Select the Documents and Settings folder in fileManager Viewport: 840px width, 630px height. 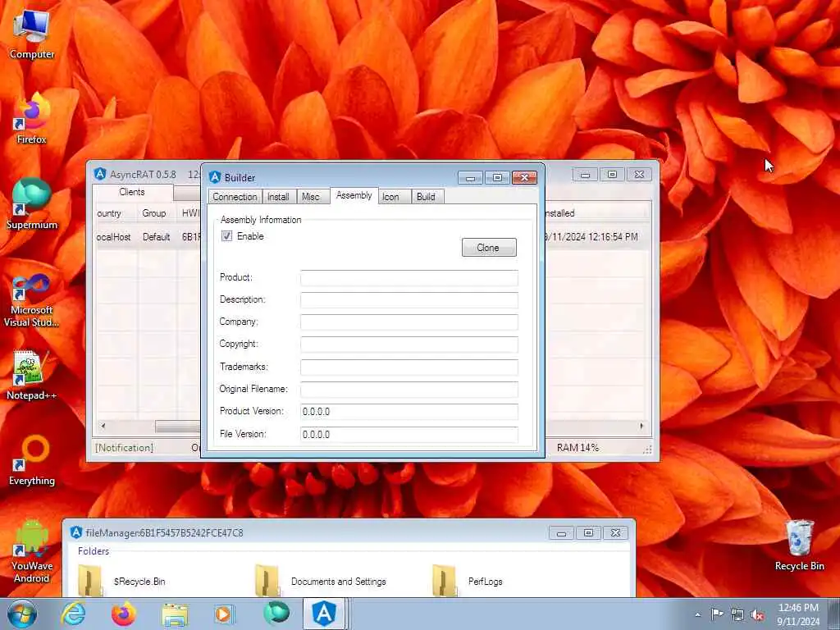click(321, 581)
